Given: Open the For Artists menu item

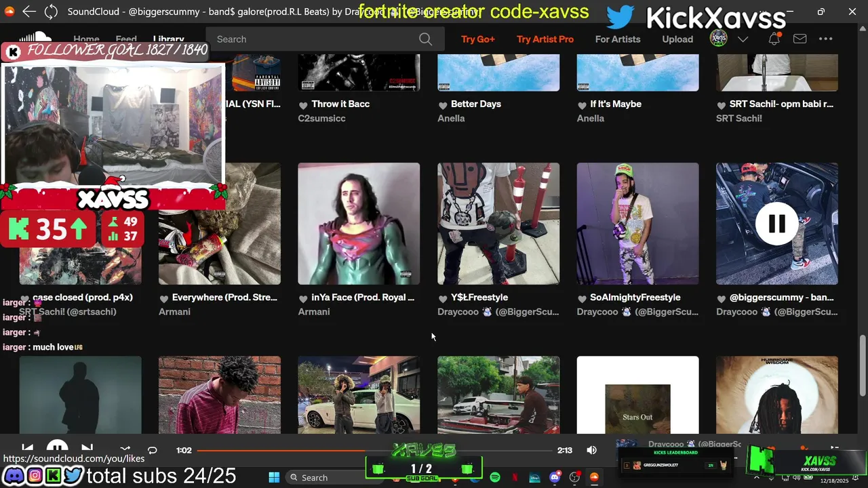Looking at the screenshot, I should tap(618, 39).
